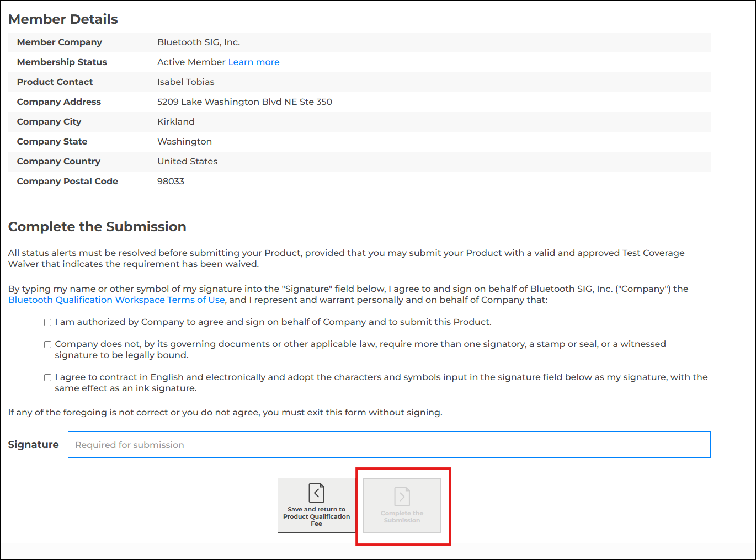Click the 'Active Member' status text

(191, 62)
